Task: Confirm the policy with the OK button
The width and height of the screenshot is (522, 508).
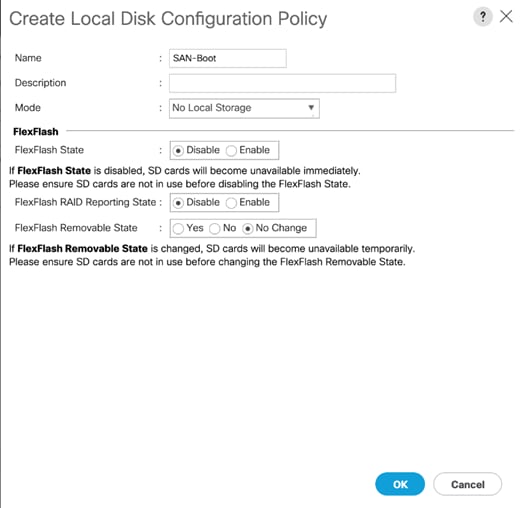Action: click(400, 484)
